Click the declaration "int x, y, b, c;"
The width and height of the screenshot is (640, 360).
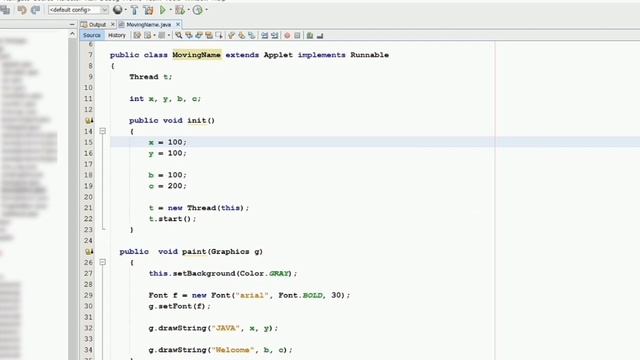tap(165, 99)
